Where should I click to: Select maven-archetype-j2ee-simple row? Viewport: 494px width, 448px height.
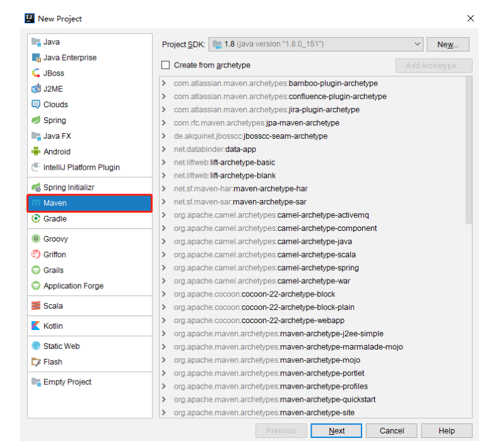[x=312, y=334]
